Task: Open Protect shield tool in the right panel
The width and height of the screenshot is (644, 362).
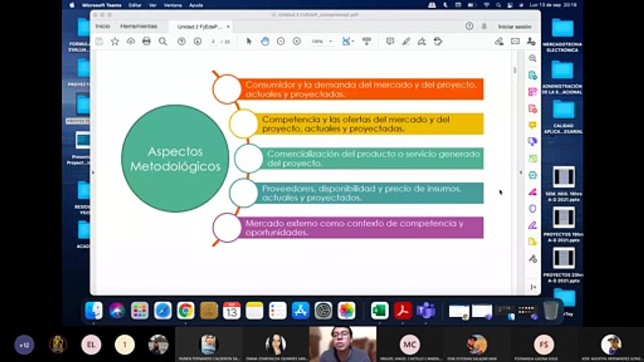Action: point(532,208)
